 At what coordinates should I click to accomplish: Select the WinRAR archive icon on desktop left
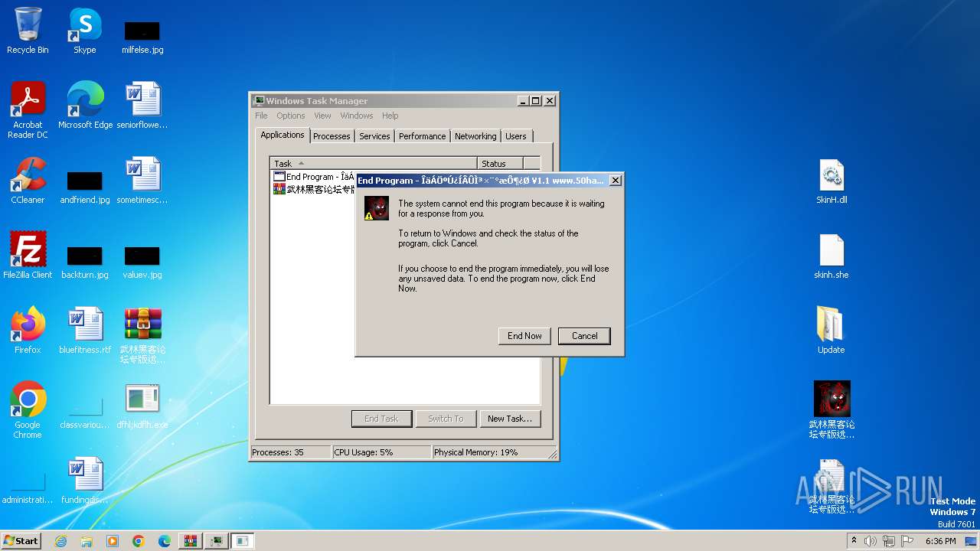[x=142, y=334]
